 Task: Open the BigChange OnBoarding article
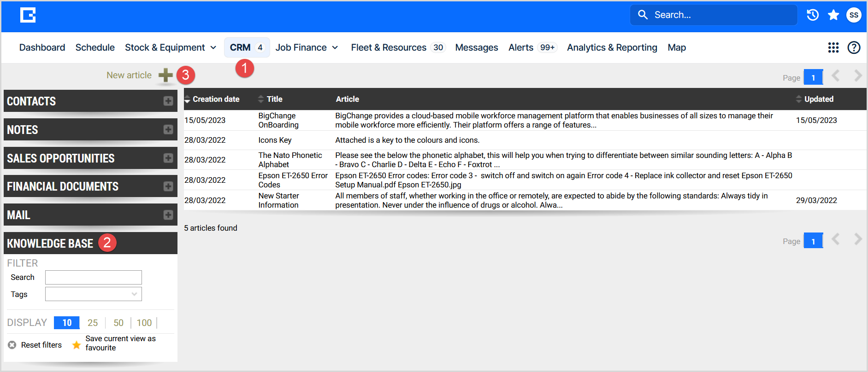pos(278,120)
